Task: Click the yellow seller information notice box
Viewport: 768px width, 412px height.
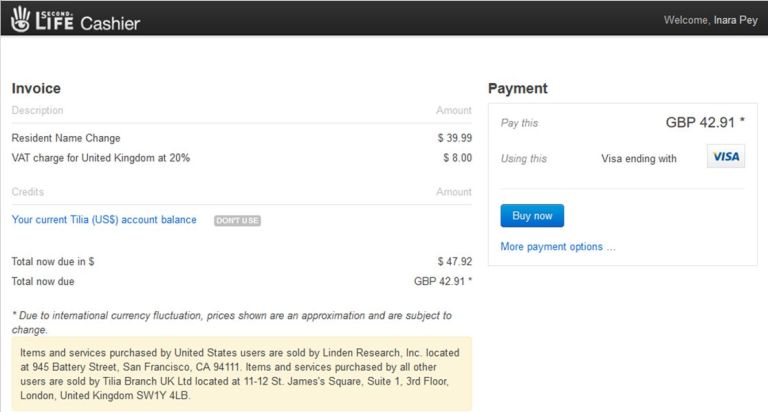Action: 241,373
